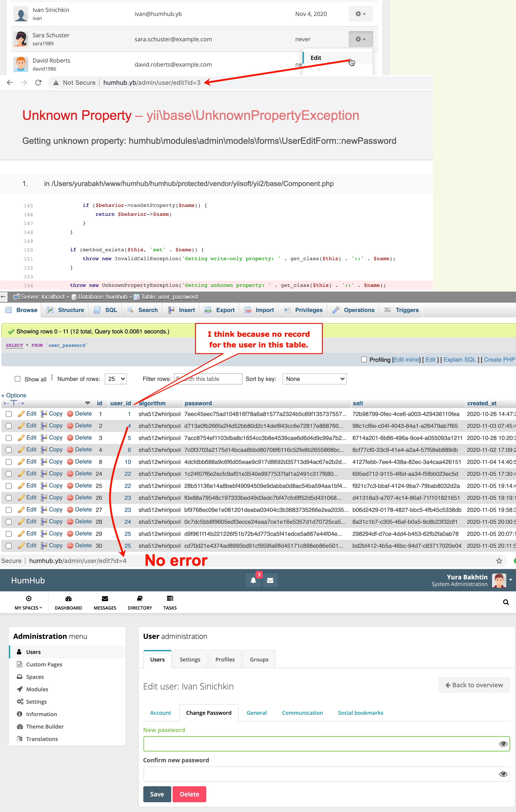The image size is (516, 812).
Task: Switch to the General tab
Action: pyautogui.click(x=256, y=713)
